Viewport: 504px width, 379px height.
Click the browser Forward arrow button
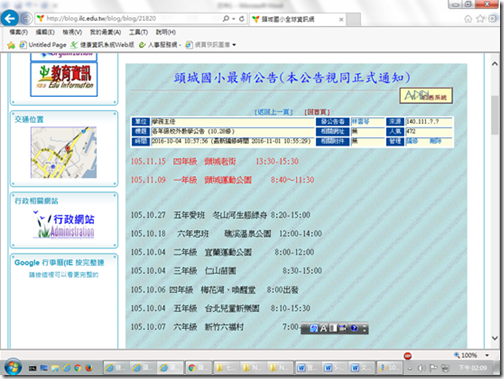click(x=26, y=19)
